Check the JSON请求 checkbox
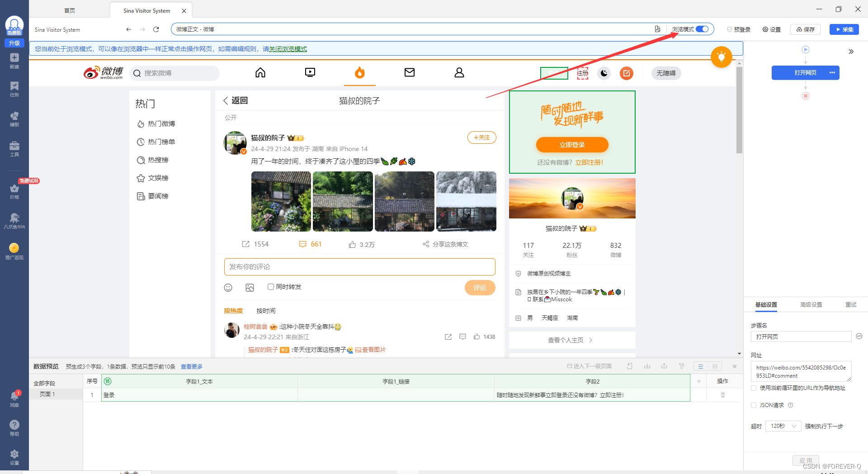The height and width of the screenshot is (474, 868). [x=754, y=405]
